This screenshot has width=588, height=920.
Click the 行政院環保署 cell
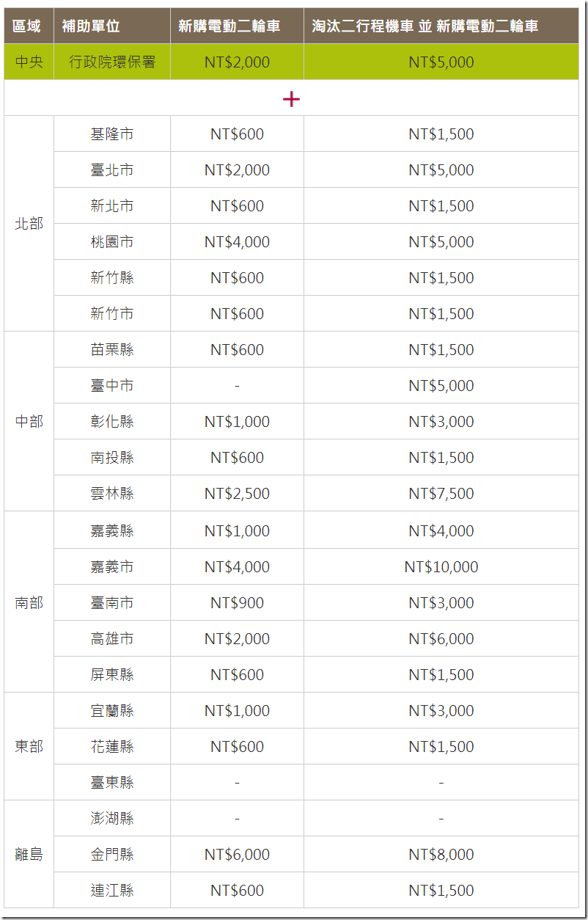tap(112, 62)
